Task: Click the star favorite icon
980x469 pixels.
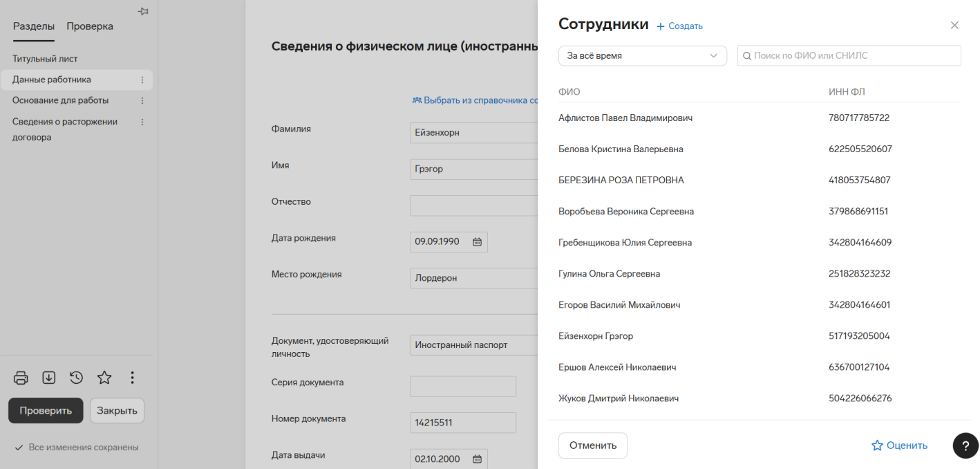Action: pos(104,378)
